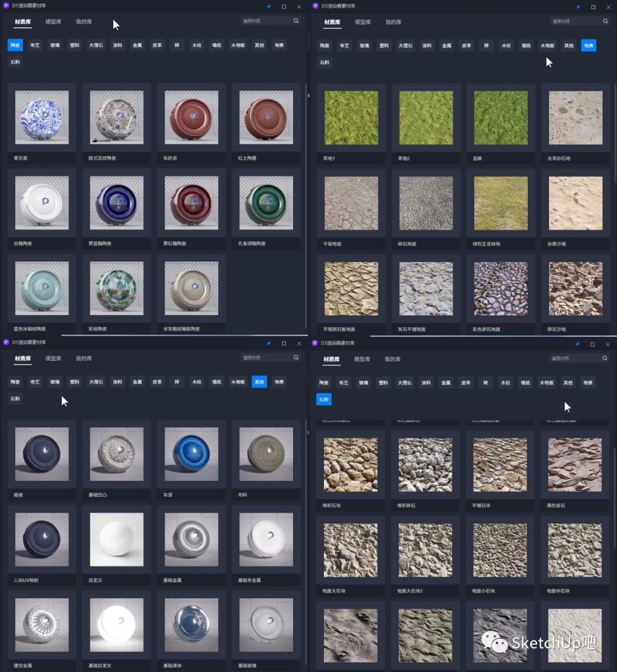Click the search magnifier in the 陶瓷 window
This screenshot has height=672, width=617.
point(296,21)
